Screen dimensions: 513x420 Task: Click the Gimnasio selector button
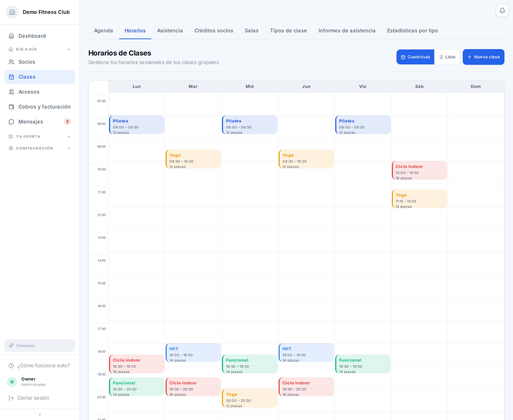[40, 345]
